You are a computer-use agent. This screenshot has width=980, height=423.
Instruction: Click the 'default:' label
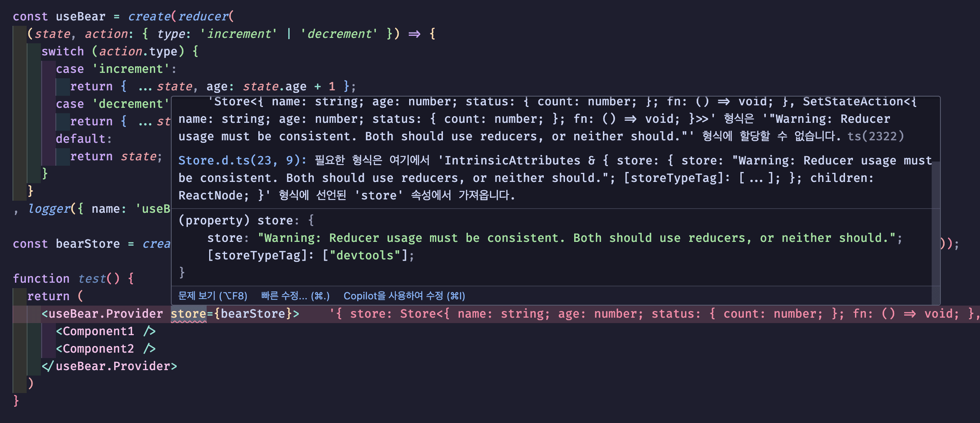(x=84, y=139)
